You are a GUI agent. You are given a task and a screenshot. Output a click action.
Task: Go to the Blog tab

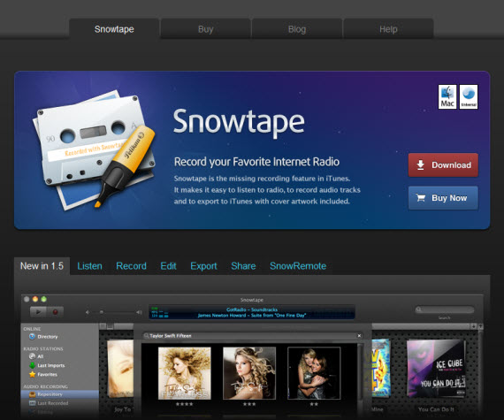[x=297, y=29]
